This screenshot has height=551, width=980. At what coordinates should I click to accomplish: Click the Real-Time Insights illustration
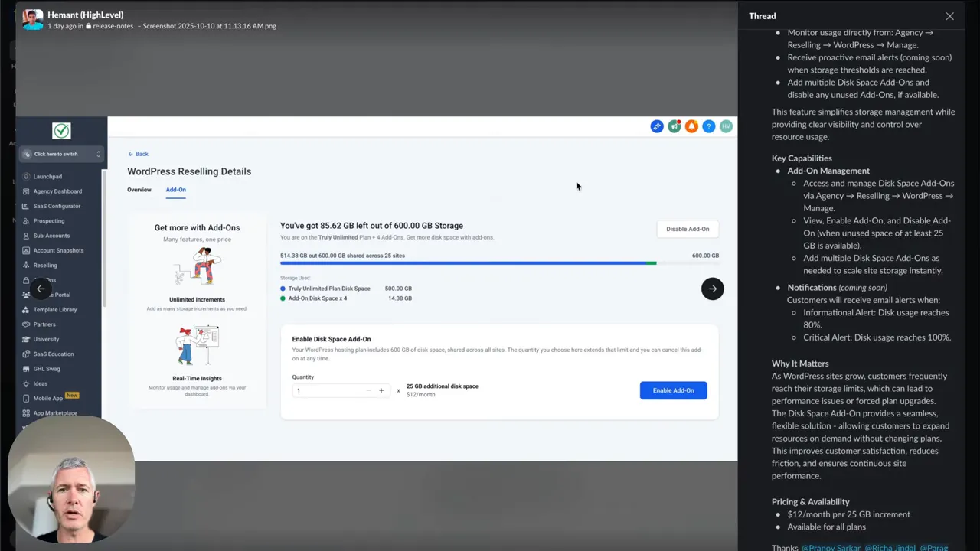[197, 346]
